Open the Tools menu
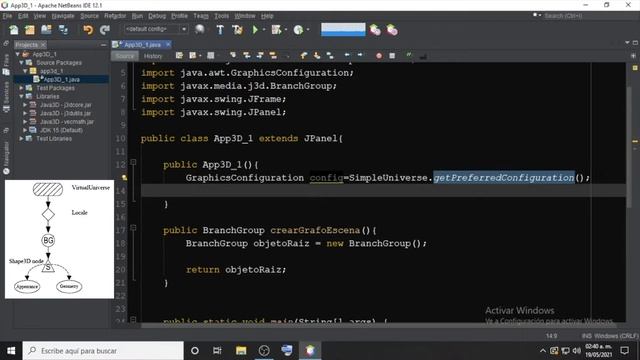This screenshot has height=360, width=640. click(x=222, y=16)
